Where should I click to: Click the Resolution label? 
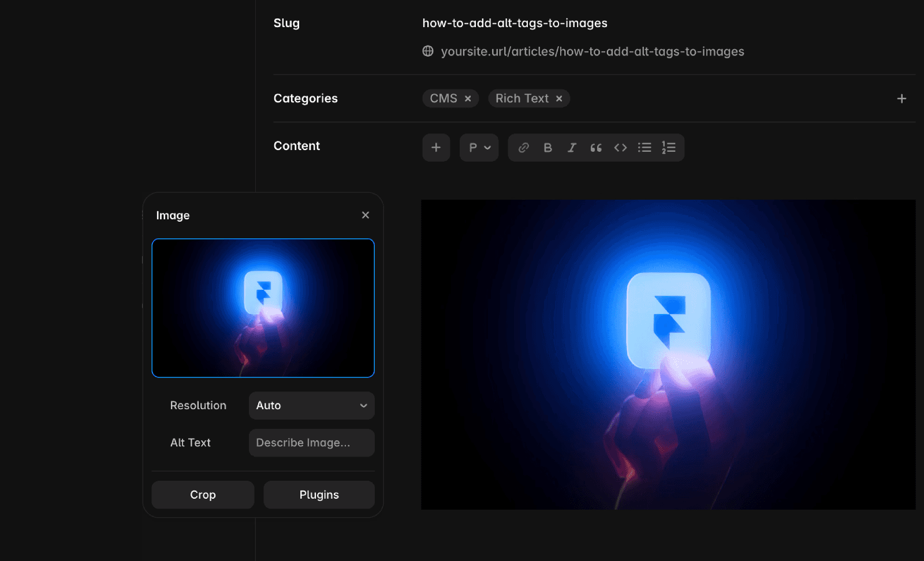point(198,406)
